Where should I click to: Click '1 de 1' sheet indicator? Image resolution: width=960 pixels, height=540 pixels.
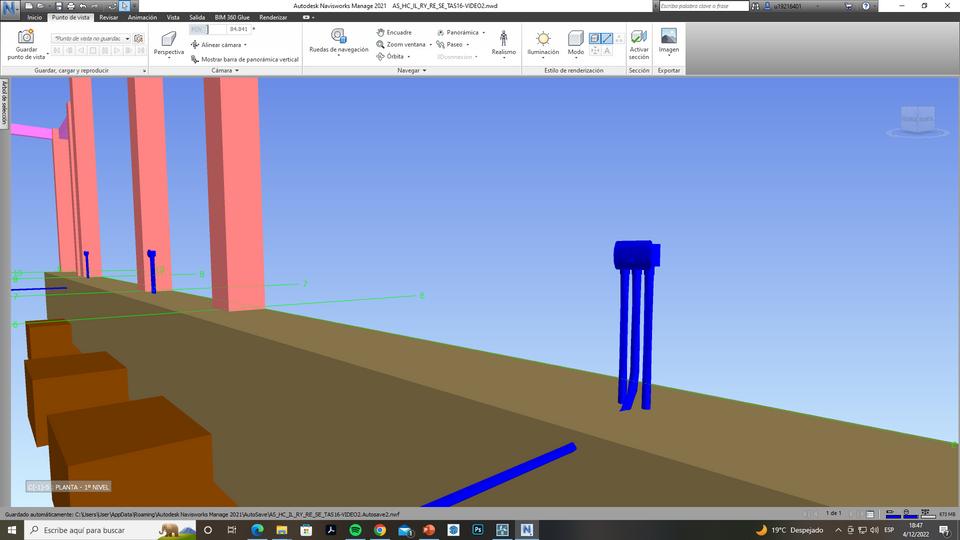coord(833,514)
